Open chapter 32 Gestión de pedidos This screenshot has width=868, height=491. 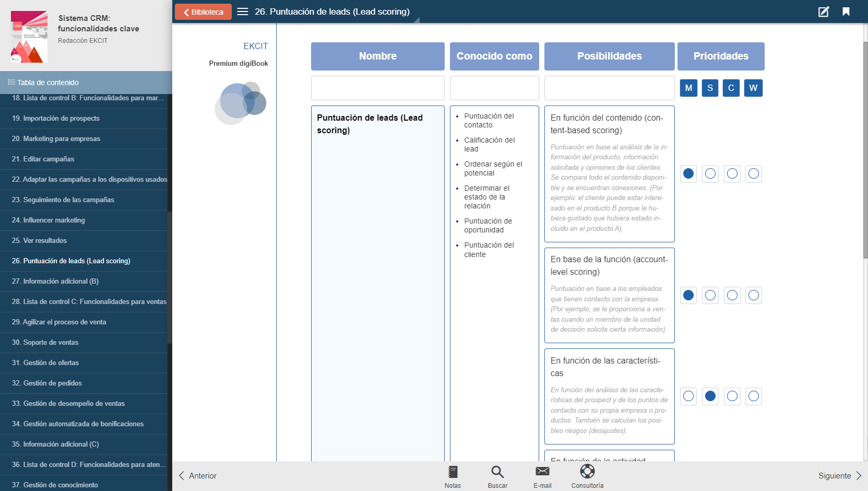(84, 383)
